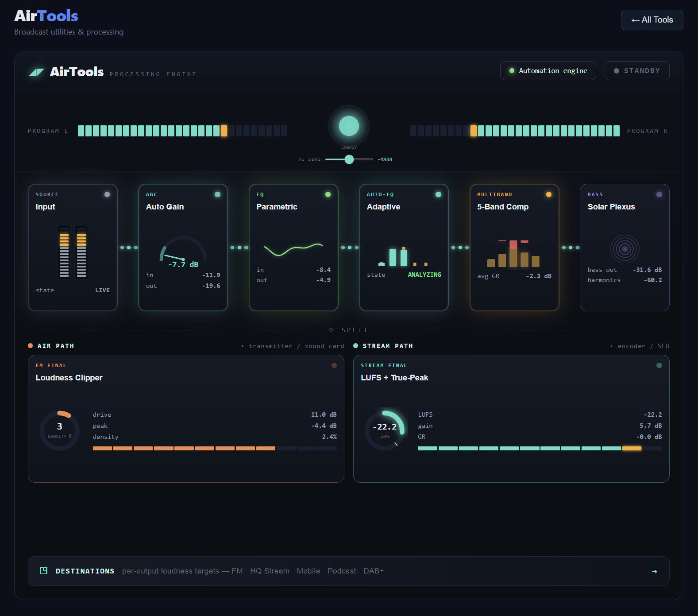698x616 pixels.
Task: Click the AirTools teal logo mark
Action: coord(37,72)
